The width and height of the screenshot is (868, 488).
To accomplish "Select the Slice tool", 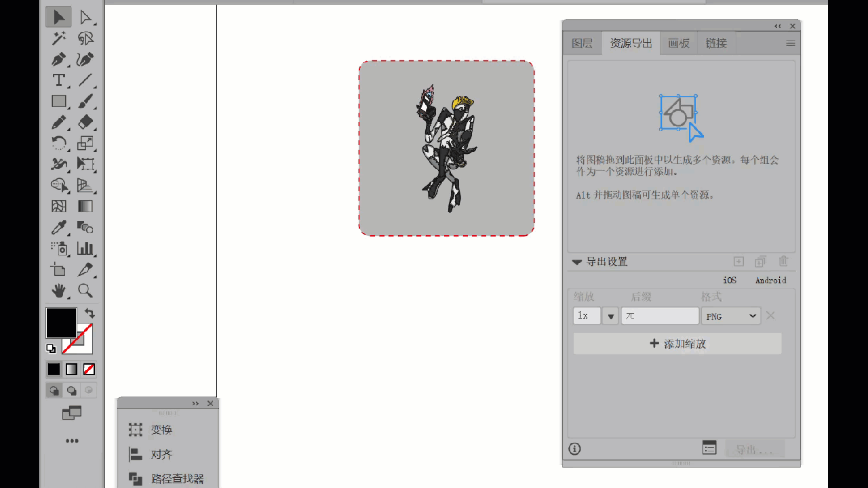I will click(x=85, y=270).
